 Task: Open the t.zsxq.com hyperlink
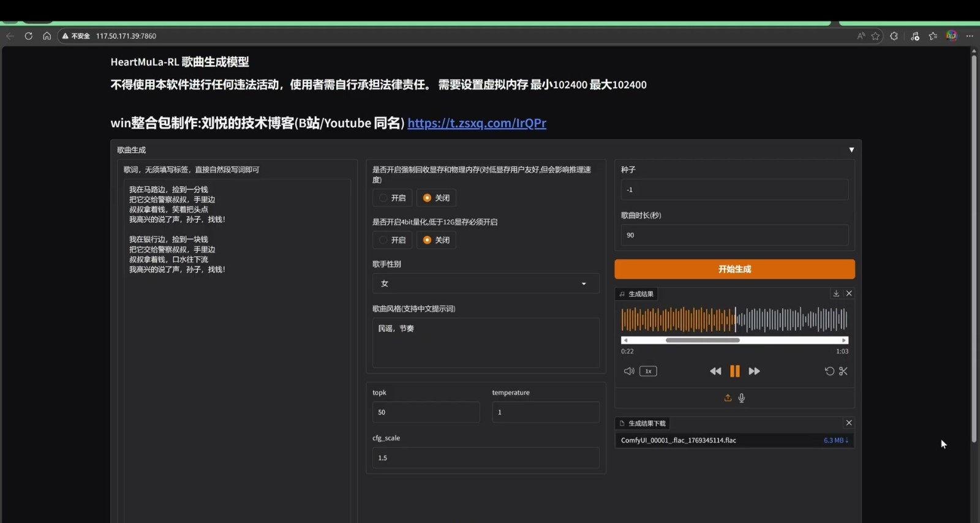tap(477, 123)
